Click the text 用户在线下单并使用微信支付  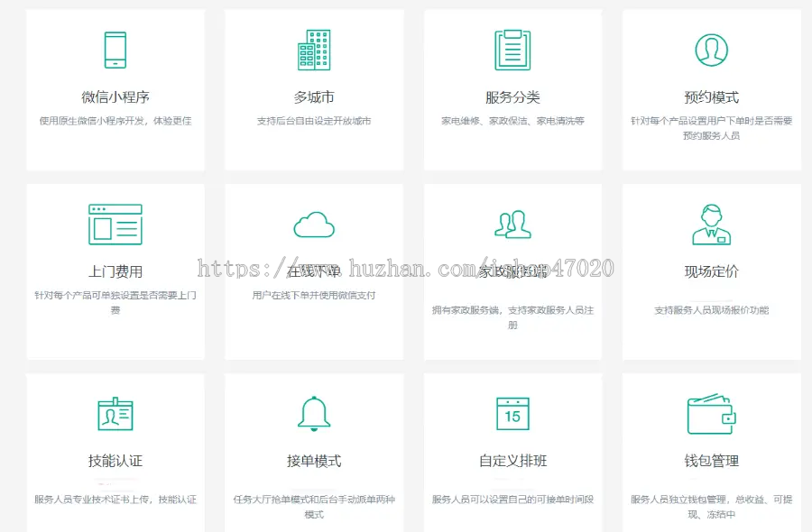314,295
